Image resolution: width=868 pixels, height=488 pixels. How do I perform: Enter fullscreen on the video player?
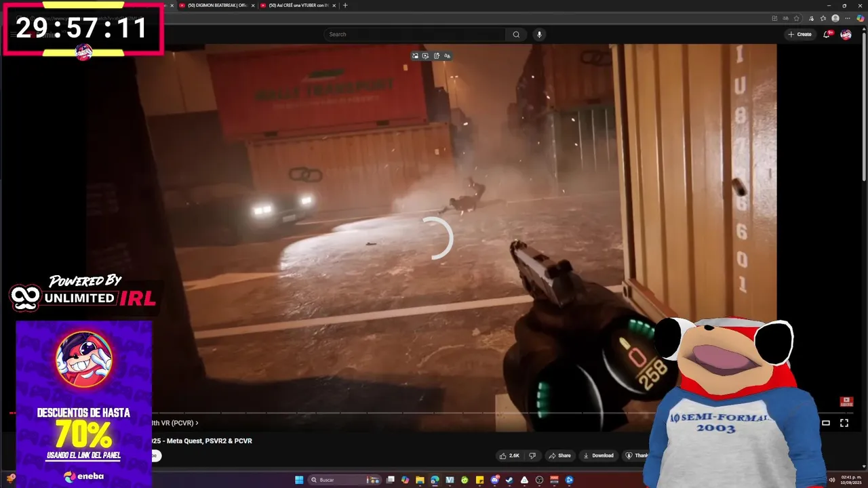click(x=844, y=423)
